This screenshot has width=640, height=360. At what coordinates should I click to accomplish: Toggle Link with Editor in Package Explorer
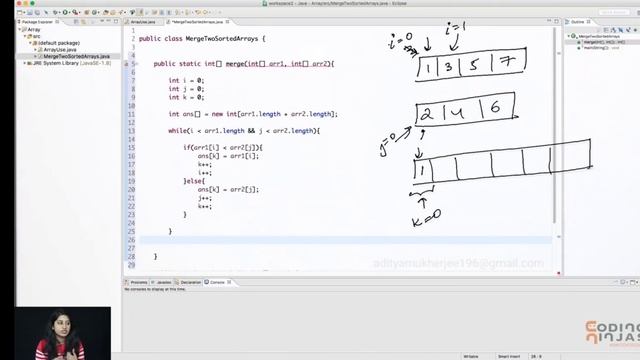point(83,22)
